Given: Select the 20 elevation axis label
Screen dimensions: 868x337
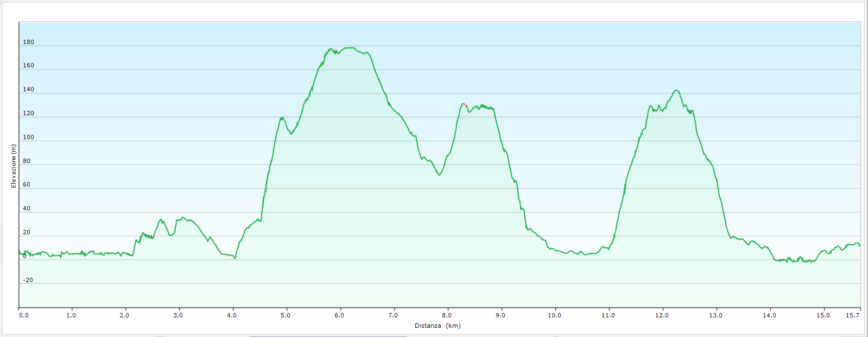Looking at the screenshot, I should [x=27, y=232].
